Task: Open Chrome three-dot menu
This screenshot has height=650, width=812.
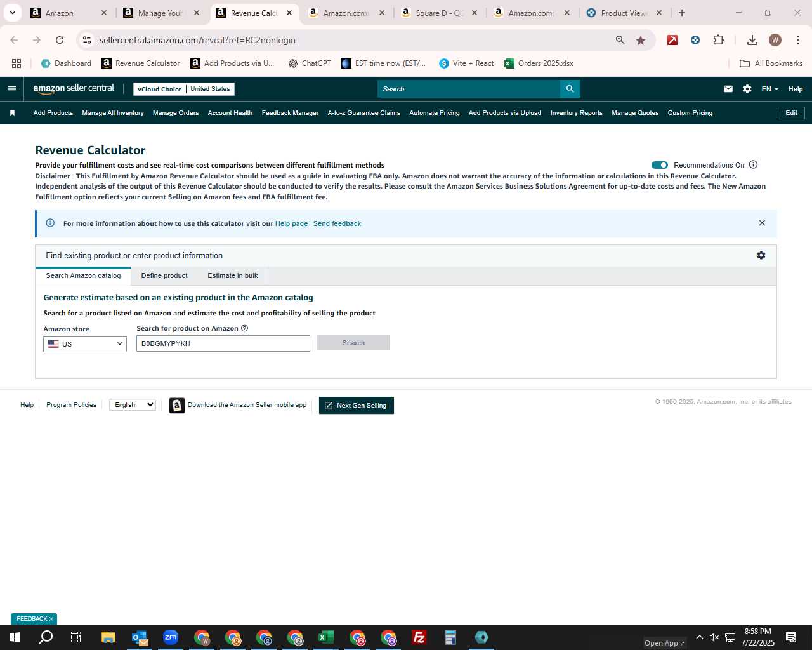Action: 797,40
